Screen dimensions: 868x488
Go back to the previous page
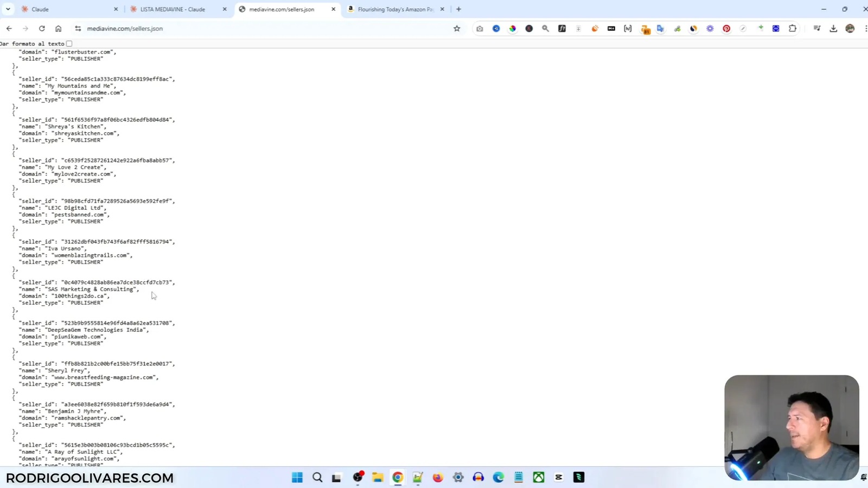(x=9, y=29)
